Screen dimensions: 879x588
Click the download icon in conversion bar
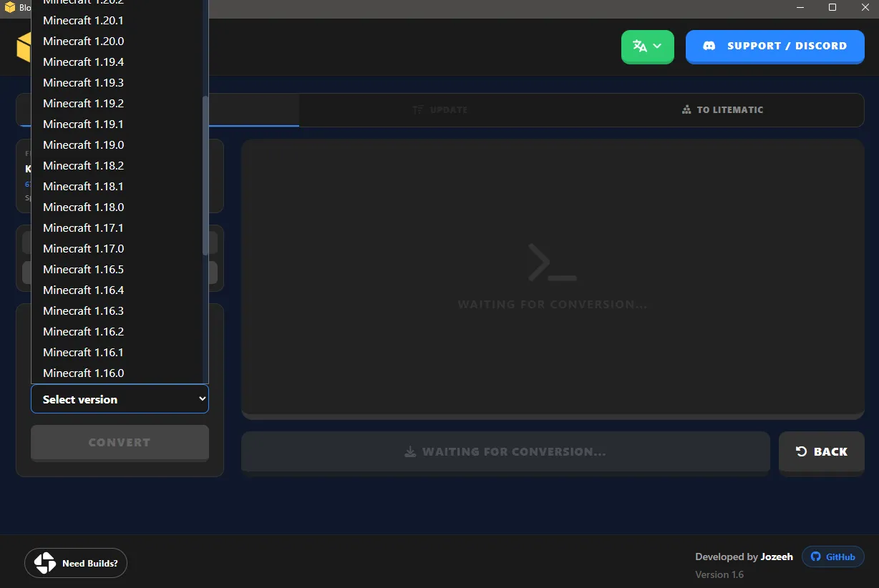(x=410, y=452)
